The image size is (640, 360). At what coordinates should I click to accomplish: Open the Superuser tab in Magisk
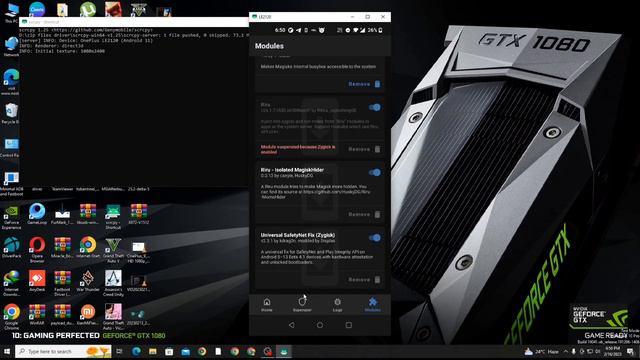click(302, 305)
